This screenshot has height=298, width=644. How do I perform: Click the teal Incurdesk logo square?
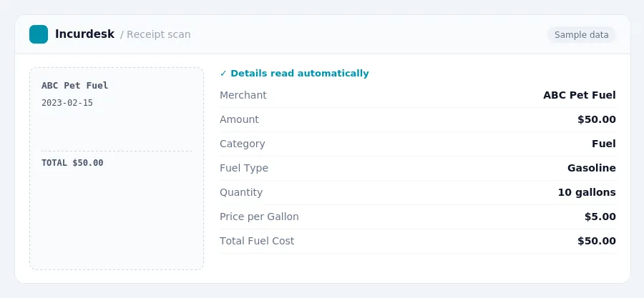pyautogui.click(x=39, y=34)
